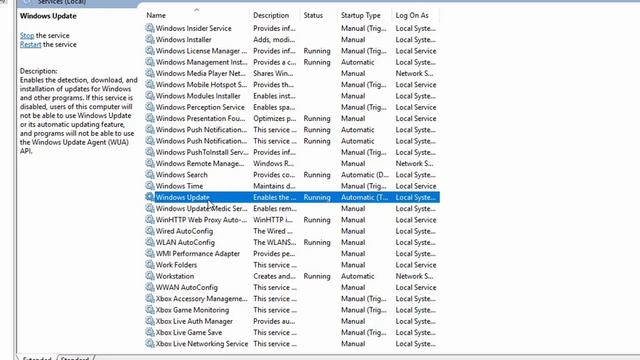
Task: Click the Windows Perception Service icon
Action: 150,107
